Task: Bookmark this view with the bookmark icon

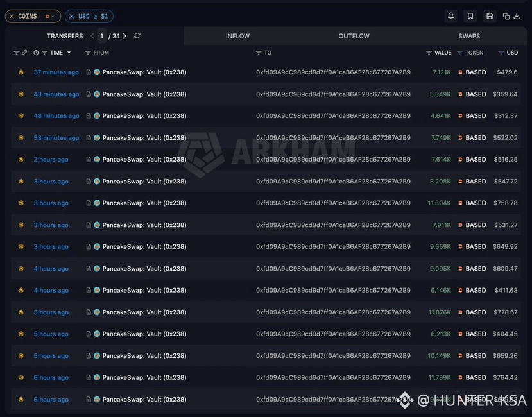Action: pos(470,16)
